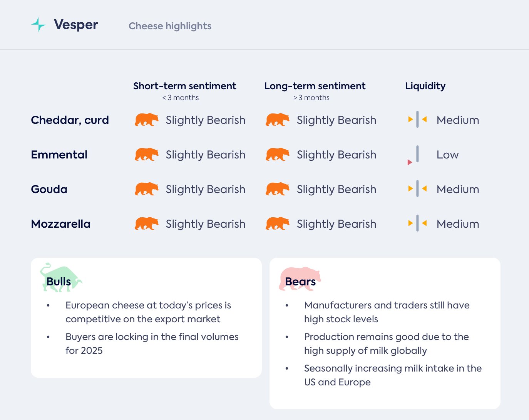529x420 pixels.
Task: Click the pink bear icon in Bears card
Action: (299, 278)
